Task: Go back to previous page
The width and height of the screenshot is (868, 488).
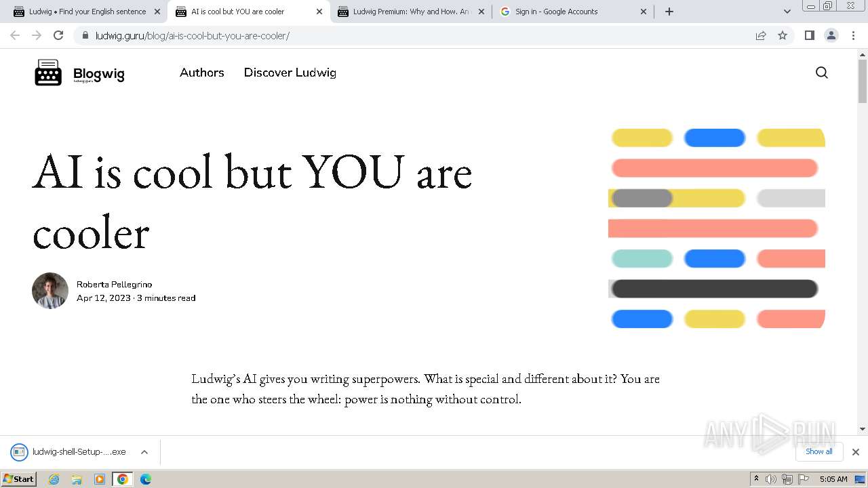Action: 15,35
